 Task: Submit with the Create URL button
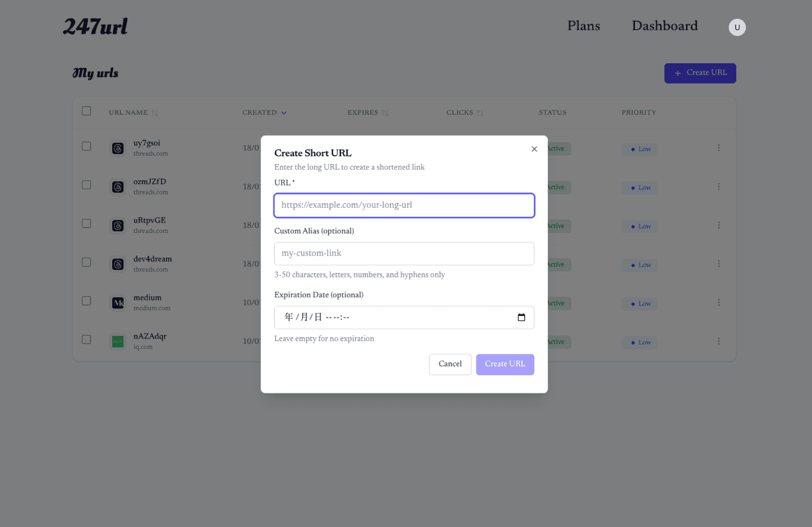pos(505,364)
